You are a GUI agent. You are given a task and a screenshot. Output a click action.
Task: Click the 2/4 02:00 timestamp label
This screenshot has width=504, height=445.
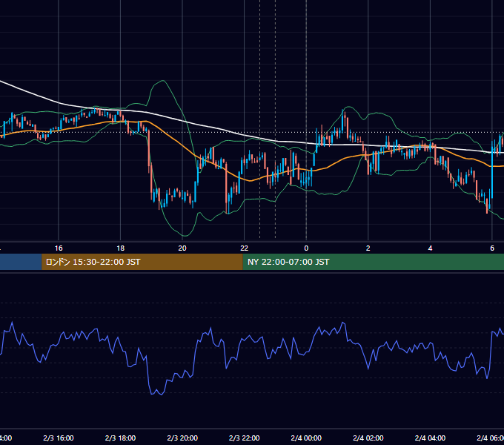368,438
